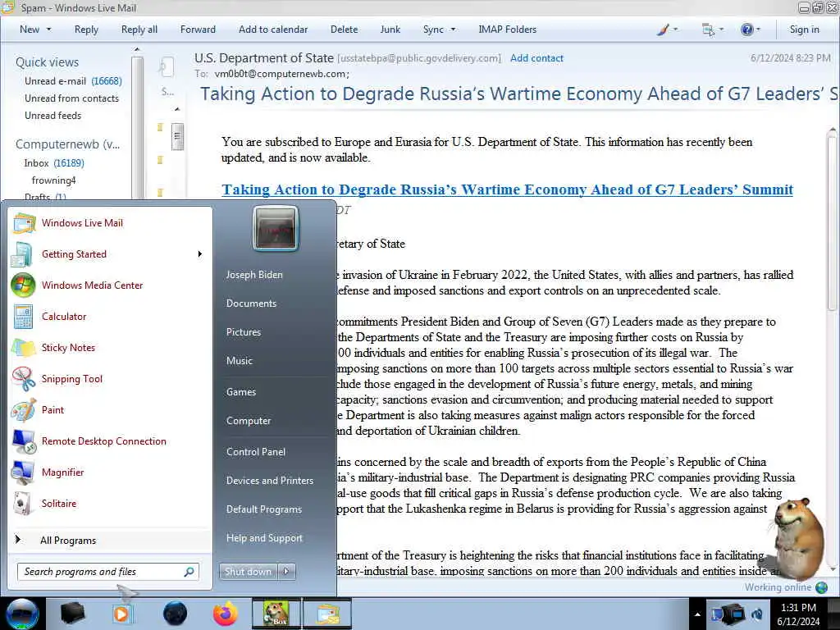Image resolution: width=840 pixels, height=630 pixels.
Task: Click Add to calendar
Action: click(x=273, y=30)
